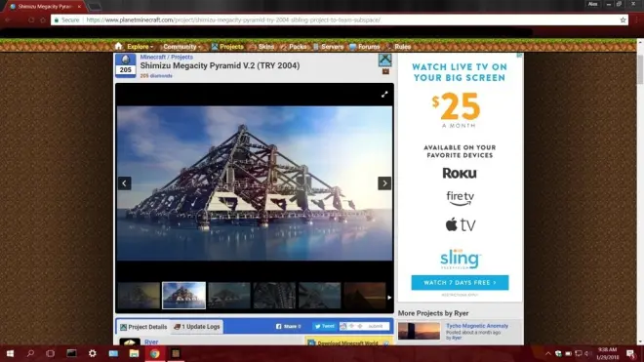Open the Explore dropdown menu
The height and width of the screenshot is (362, 644).
click(x=140, y=47)
